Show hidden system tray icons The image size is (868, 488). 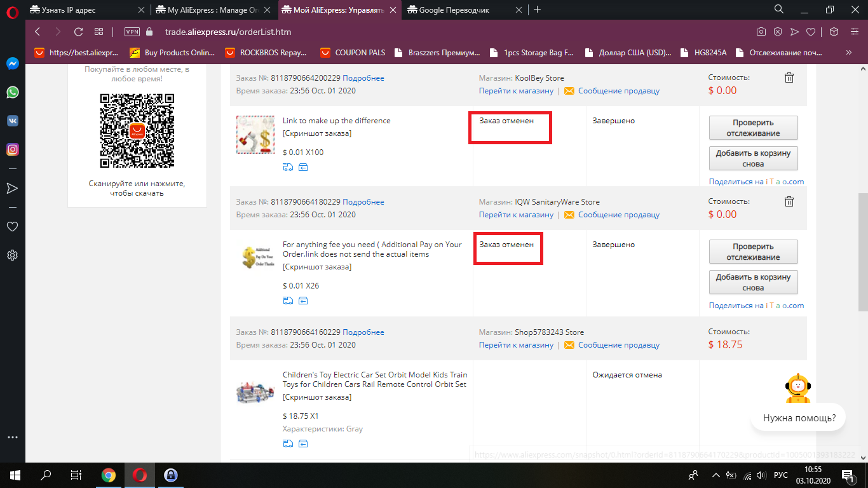pos(715,475)
